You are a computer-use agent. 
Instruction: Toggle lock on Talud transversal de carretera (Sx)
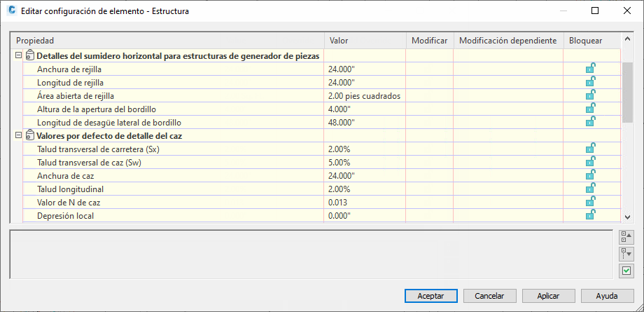591,149
